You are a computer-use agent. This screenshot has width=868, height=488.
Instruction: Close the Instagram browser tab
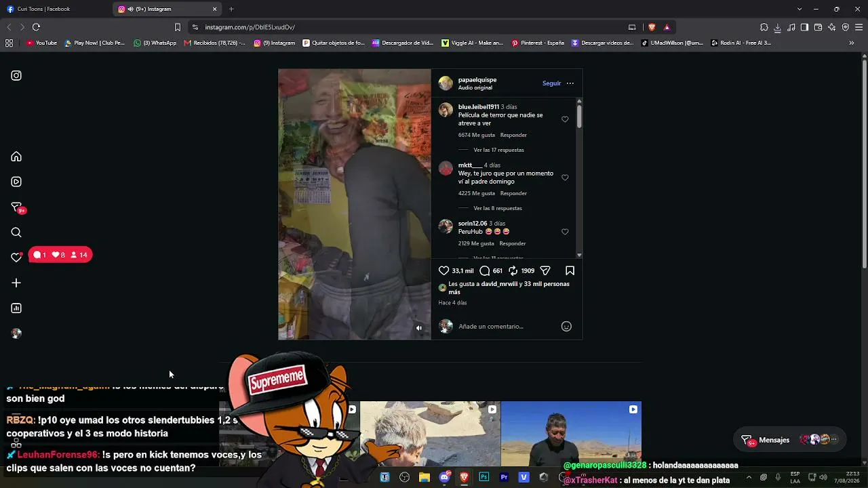[x=215, y=9]
